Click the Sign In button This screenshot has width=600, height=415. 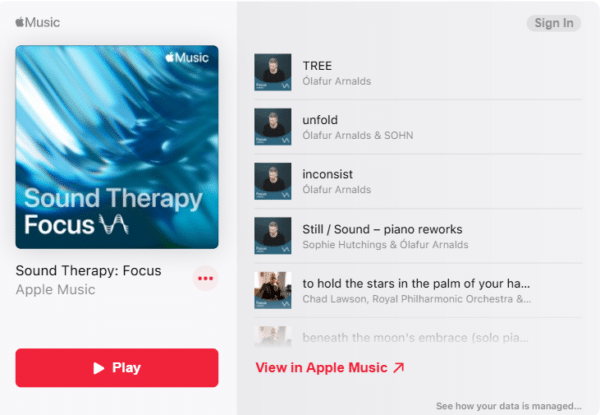point(554,23)
